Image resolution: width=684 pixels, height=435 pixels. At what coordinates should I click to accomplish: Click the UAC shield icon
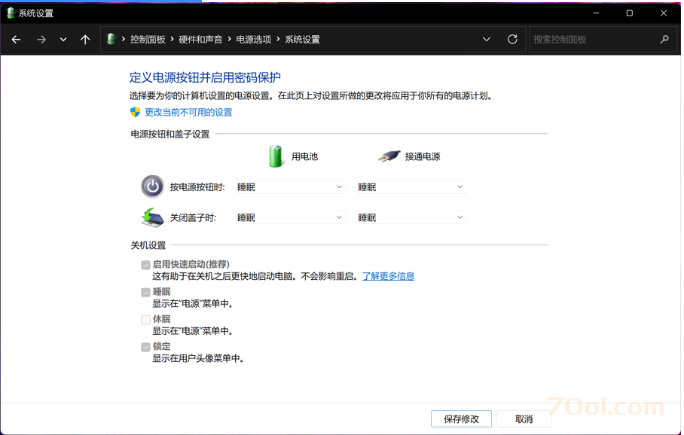(x=135, y=112)
